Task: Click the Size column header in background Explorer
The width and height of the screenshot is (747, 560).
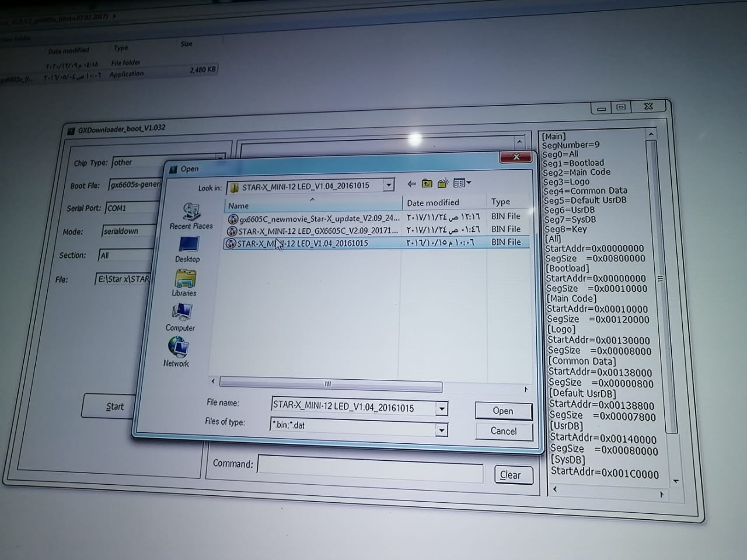Action: click(187, 44)
